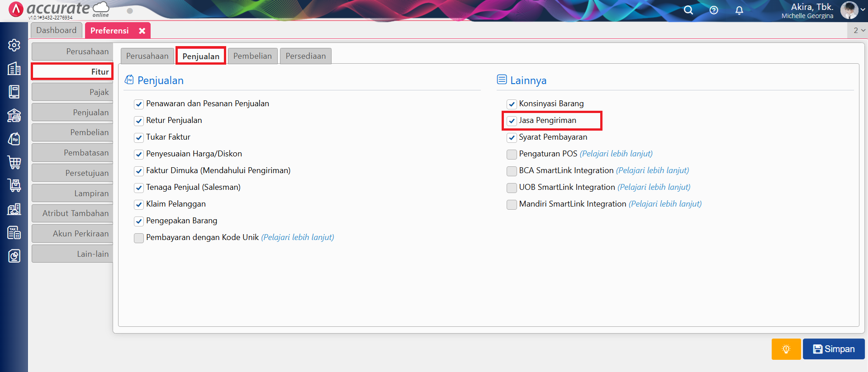Click the yellow lightbulb tips button
The height and width of the screenshot is (372, 868).
pos(786,349)
